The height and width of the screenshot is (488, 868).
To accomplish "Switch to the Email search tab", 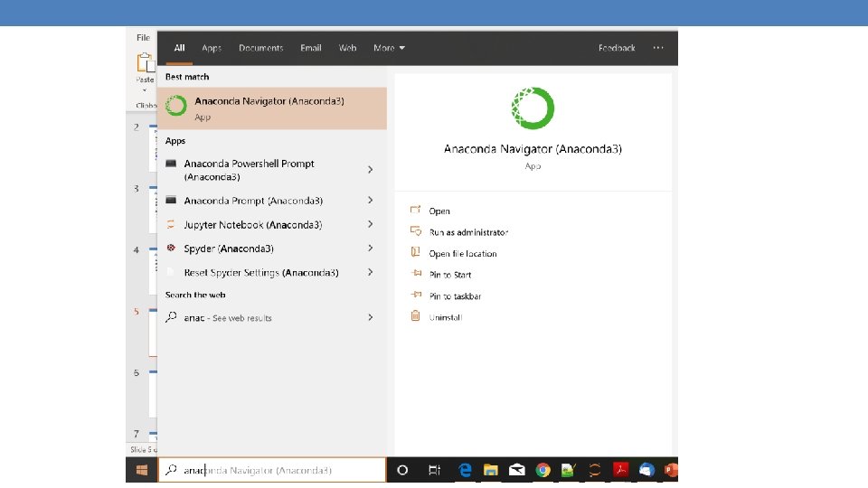I will click(310, 48).
